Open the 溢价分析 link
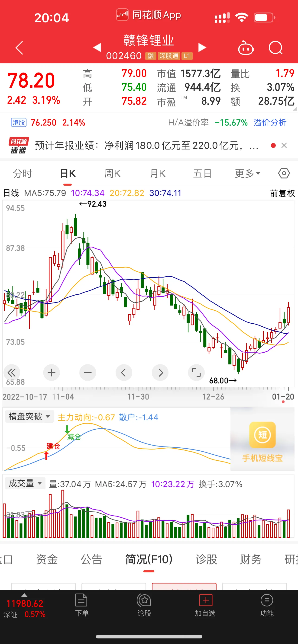Image resolution: width=298 pixels, height=644 pixels. click(270, 122)
